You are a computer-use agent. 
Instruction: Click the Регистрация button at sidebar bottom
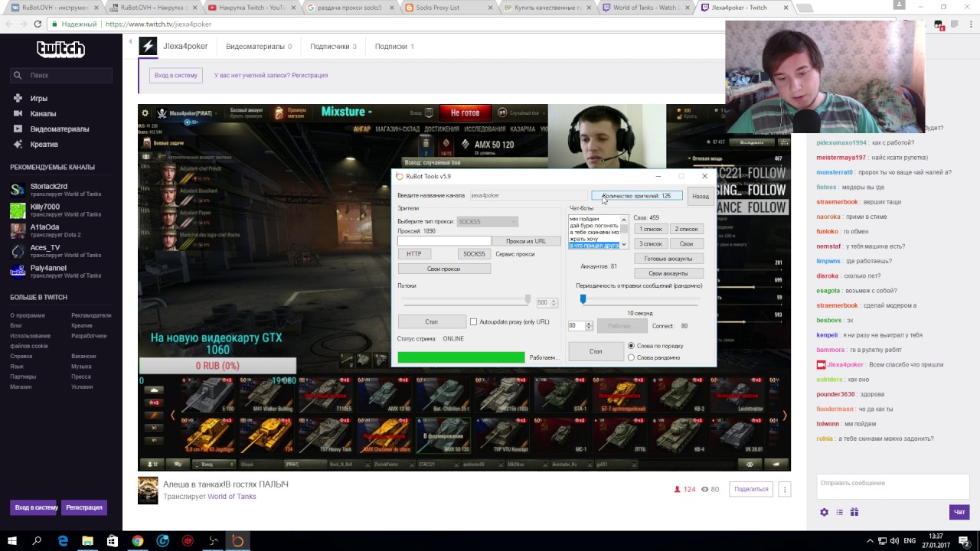84,507
